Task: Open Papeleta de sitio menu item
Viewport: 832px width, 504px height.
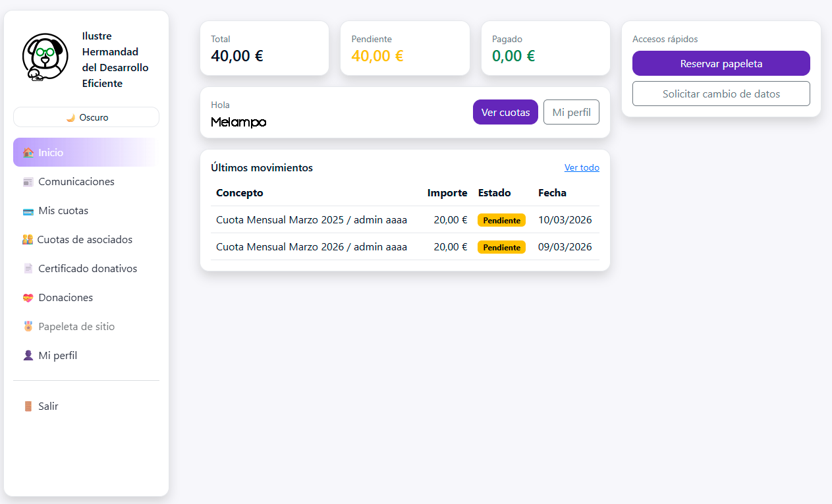Action: (86, 326)
